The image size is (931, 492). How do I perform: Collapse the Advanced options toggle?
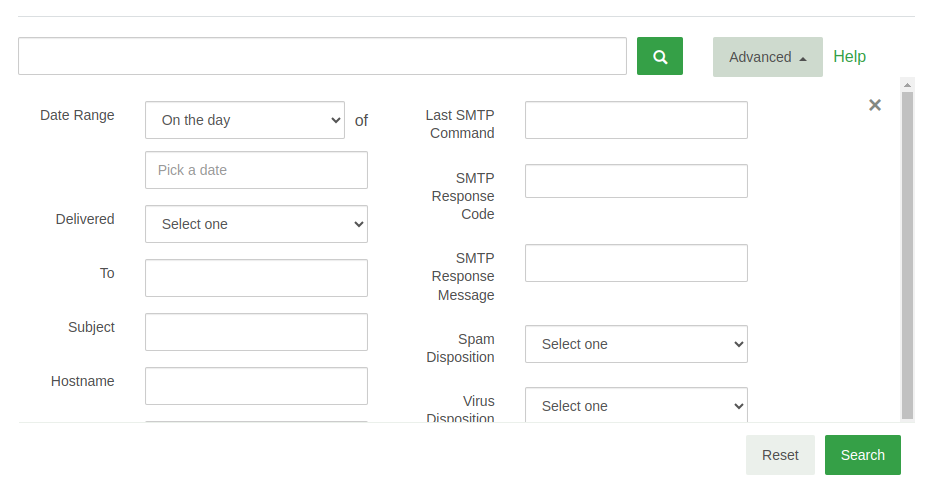click(767, 57)
